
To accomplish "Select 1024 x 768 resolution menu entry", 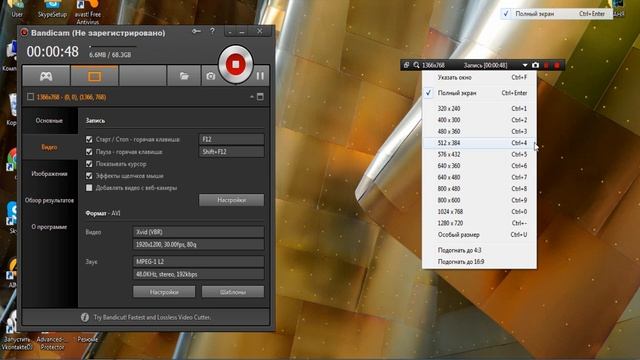I will pos(479,211).
